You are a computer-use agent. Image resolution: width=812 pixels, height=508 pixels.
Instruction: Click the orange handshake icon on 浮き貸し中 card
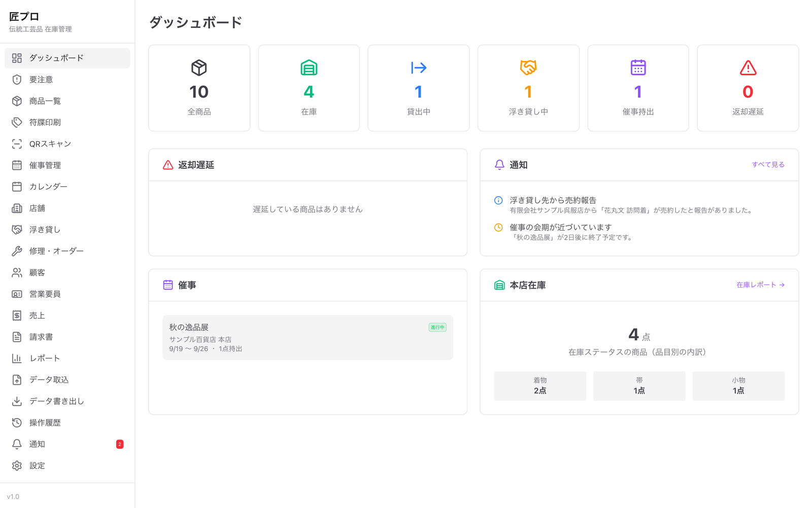[528, 68]
